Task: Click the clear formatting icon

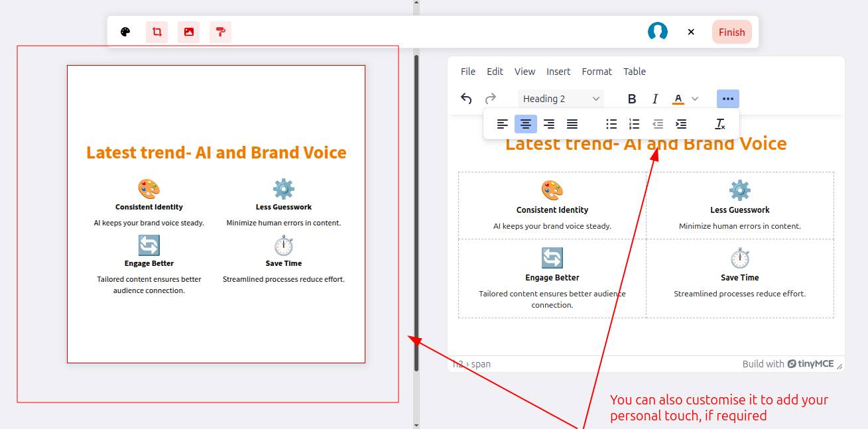Action: [720, 124]
